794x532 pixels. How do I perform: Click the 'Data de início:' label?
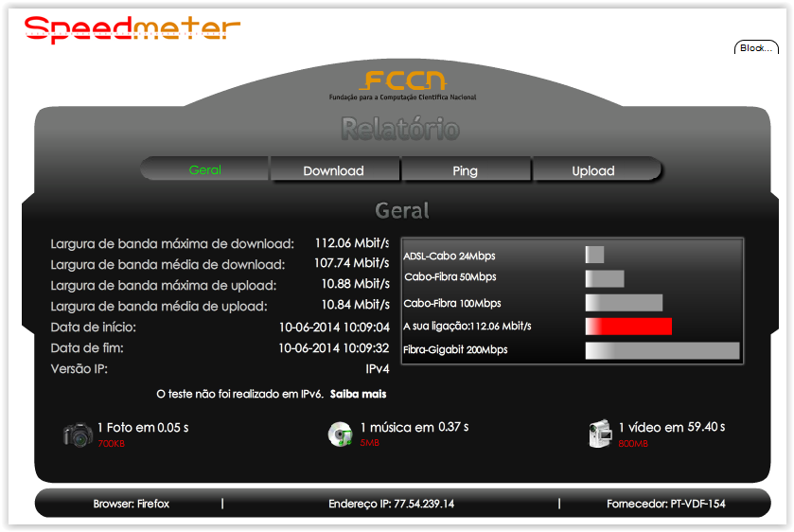(93, 328)
